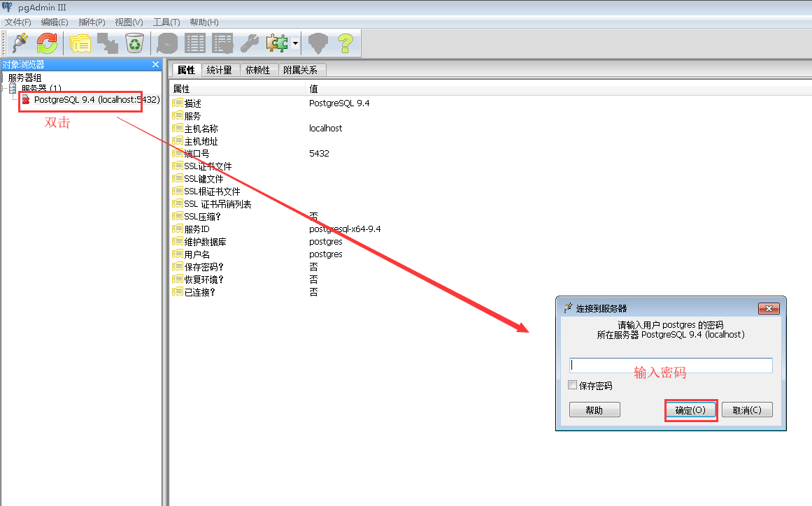Click the drop object trash icon
The width and height of the screenshot is (812, 506).
[x=135, y=43]
